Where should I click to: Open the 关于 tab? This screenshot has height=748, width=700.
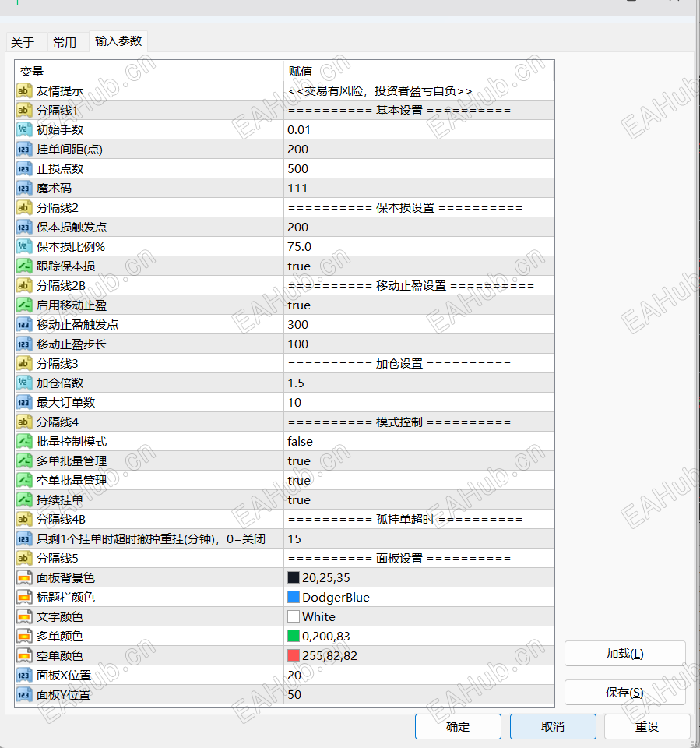pos(24,42)
